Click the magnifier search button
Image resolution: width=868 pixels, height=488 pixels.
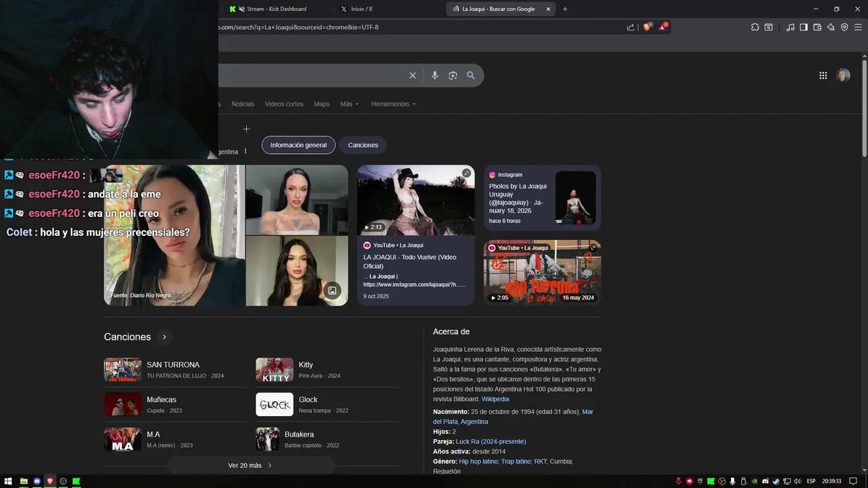click(471, 75)
